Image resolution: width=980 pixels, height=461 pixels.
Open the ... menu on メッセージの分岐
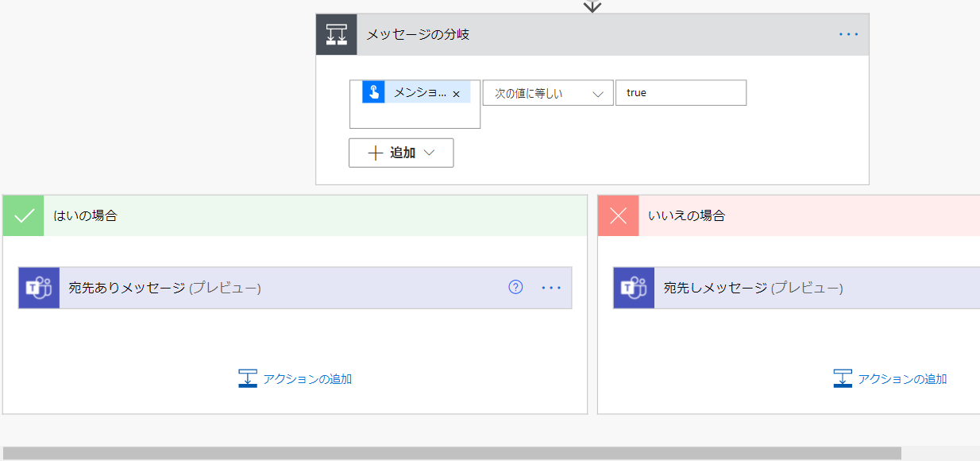(x=848, y=33)
